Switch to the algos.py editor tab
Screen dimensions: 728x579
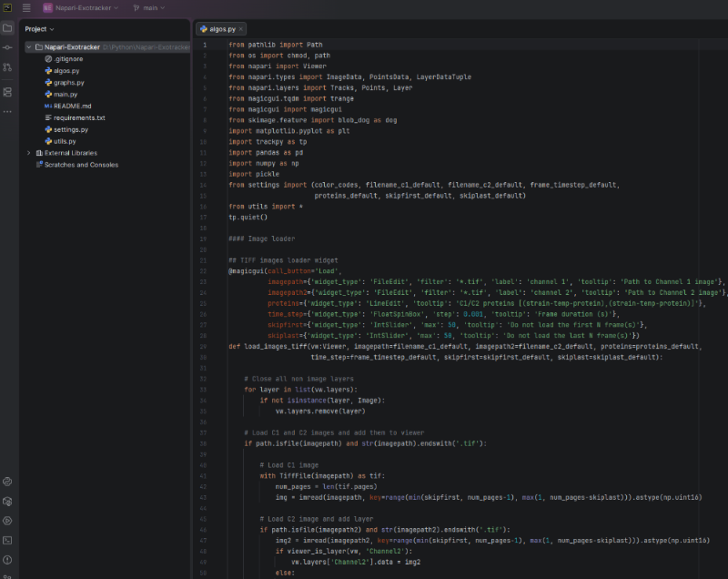(222, 29)
